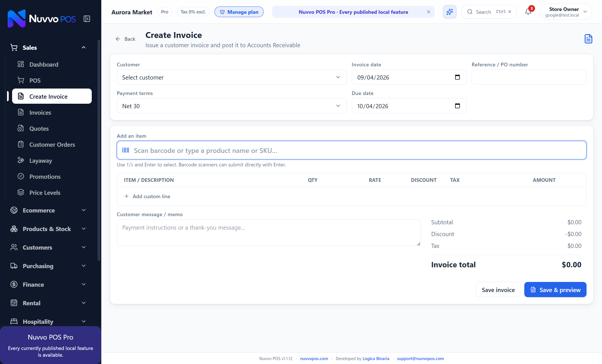Image resolution: width=602 pixels, height=364 pixels.
Task: Expand the Customers section
Action: pos(48,247)
